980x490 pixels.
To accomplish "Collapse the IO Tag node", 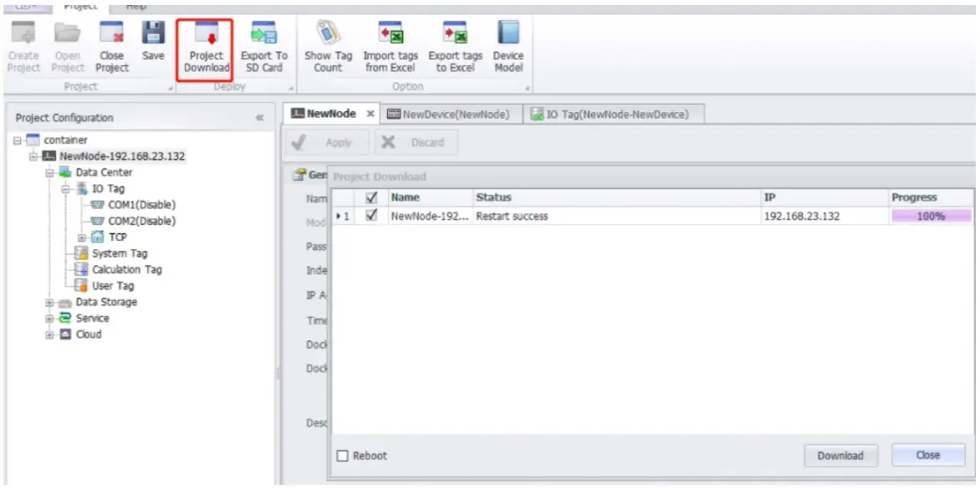I will click(x=65, y=189).
